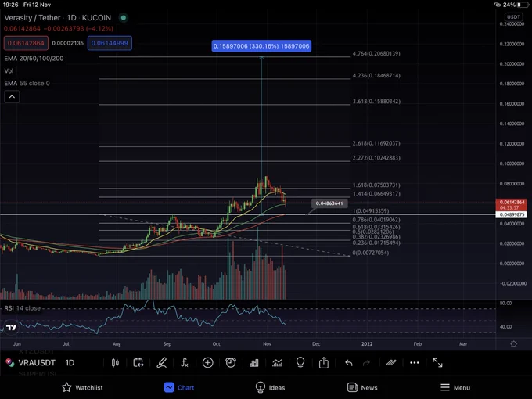Select the pencil drawing tool
This screenshot has height=399, width=532.
161,363
